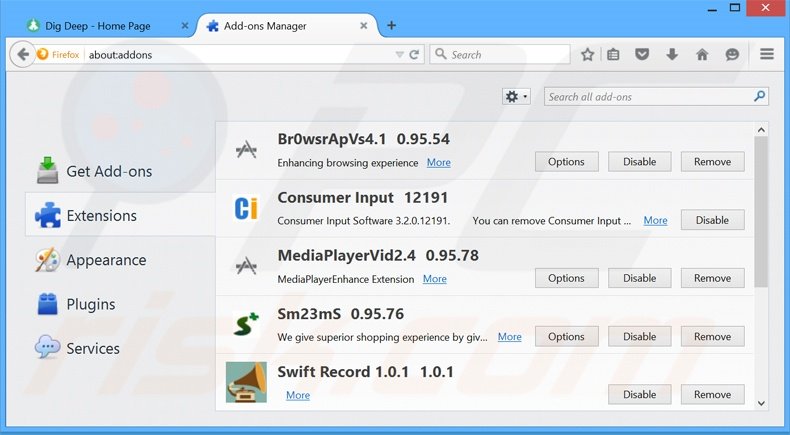Open the hamburger menu button
The image size is (790, 435).
767,54
